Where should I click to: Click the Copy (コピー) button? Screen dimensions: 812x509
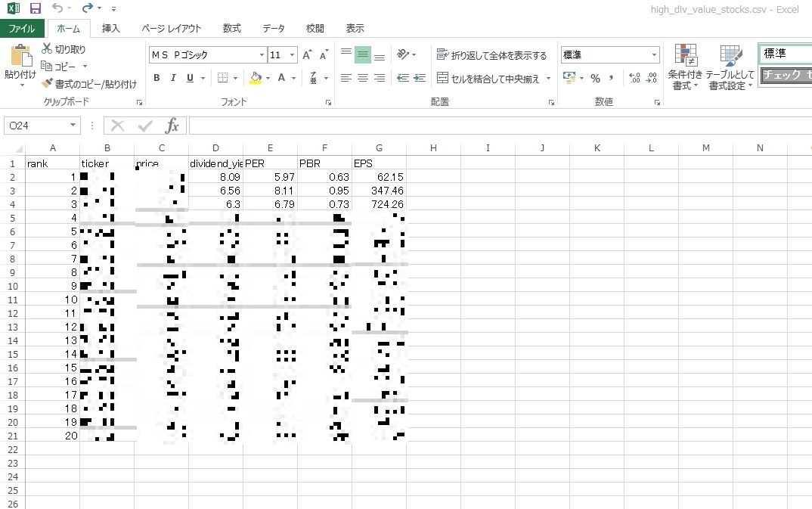pyautogui.click(x=58, y=67)
